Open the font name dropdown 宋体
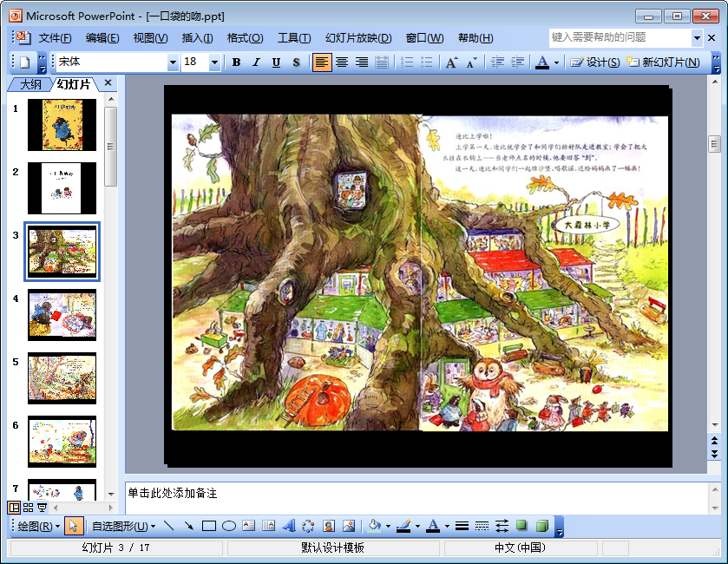728x564 pixels. 173,62
